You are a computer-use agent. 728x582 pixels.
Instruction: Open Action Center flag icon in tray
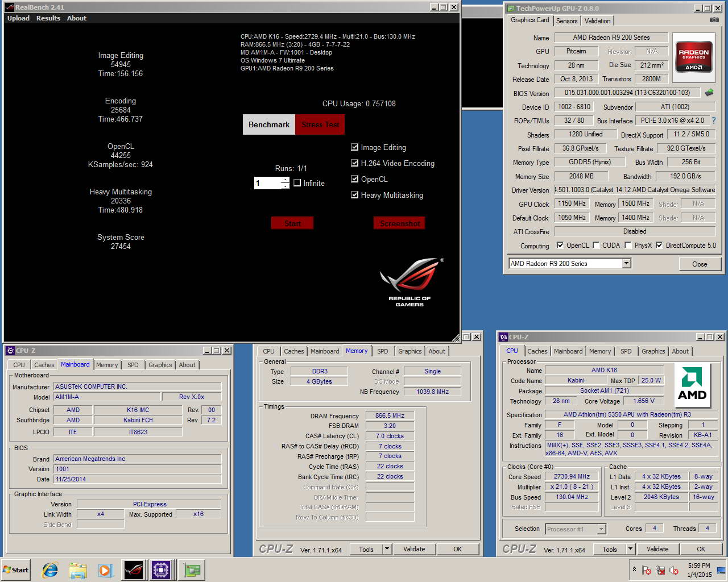click(647, 570)
